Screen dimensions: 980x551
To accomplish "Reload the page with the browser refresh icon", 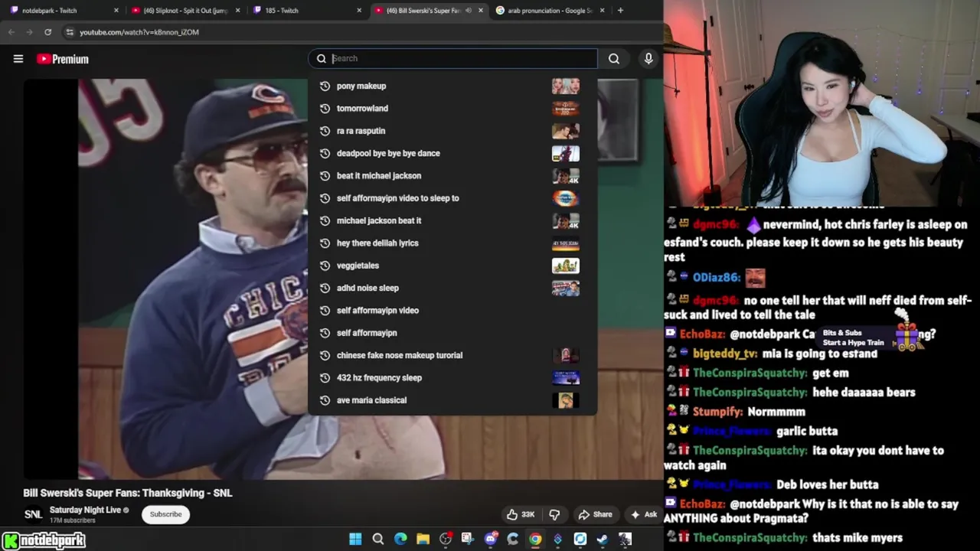I will pyautogui.click(x=47, y=32).
